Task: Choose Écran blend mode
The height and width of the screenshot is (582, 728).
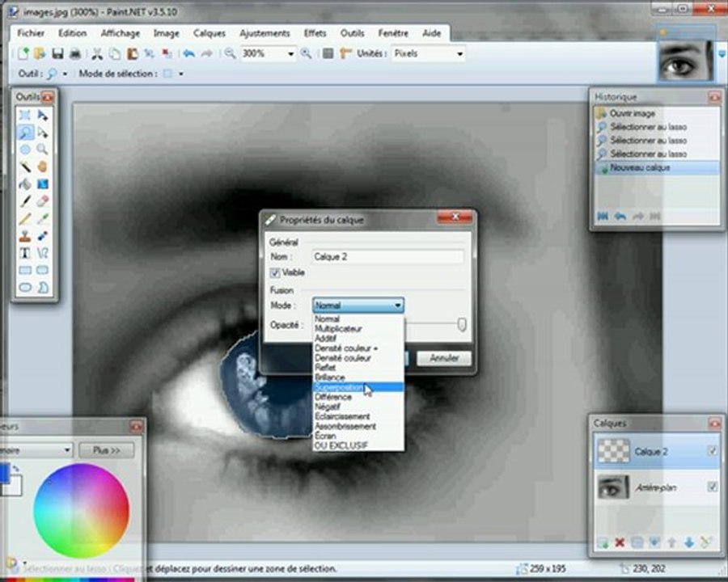Action: [x=358, y=436]
